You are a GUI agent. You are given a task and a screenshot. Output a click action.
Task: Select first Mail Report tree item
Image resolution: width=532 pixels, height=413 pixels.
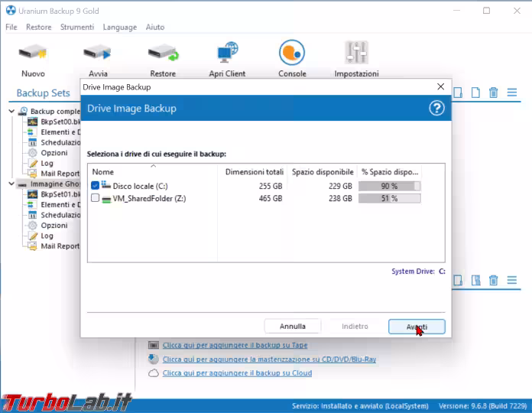click(x=60, y=174)
